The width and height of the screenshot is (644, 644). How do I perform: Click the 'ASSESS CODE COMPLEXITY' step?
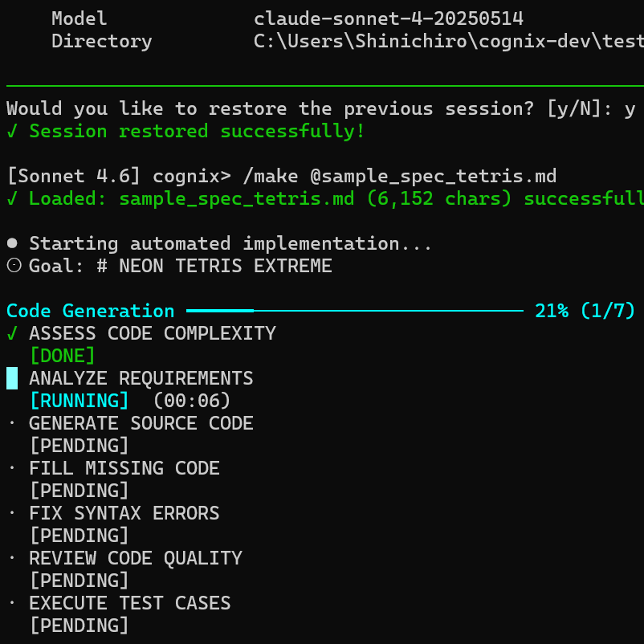(x=153, y=333)
